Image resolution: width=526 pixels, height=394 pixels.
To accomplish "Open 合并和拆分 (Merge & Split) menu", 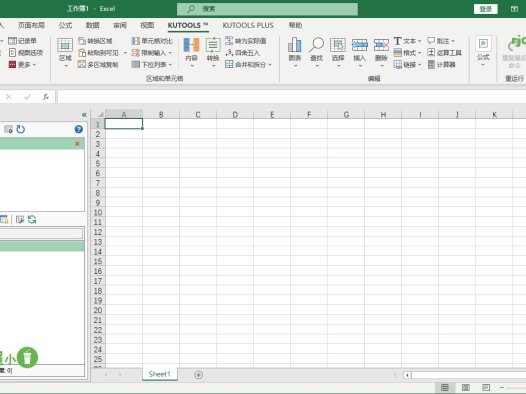I will (x=249, y=64).
